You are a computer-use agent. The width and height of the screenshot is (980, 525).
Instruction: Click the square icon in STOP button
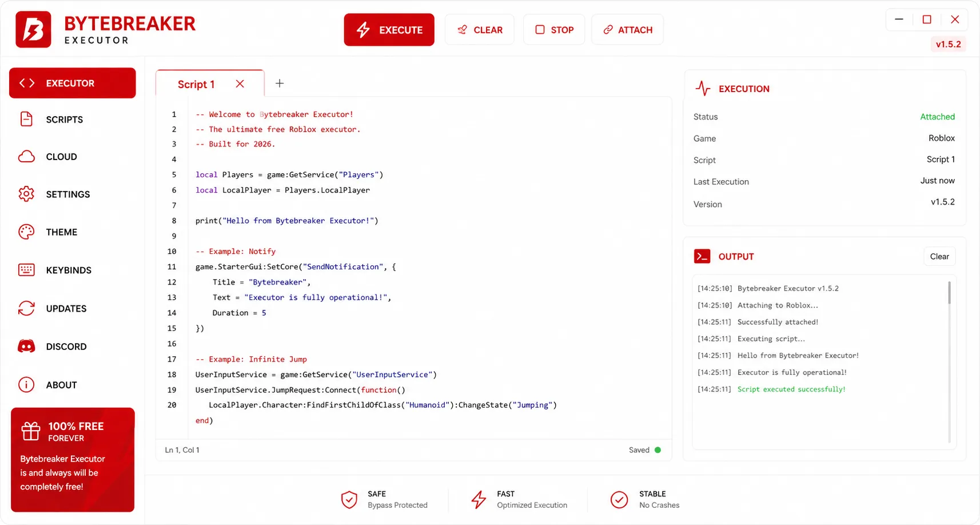pos(540,29)
